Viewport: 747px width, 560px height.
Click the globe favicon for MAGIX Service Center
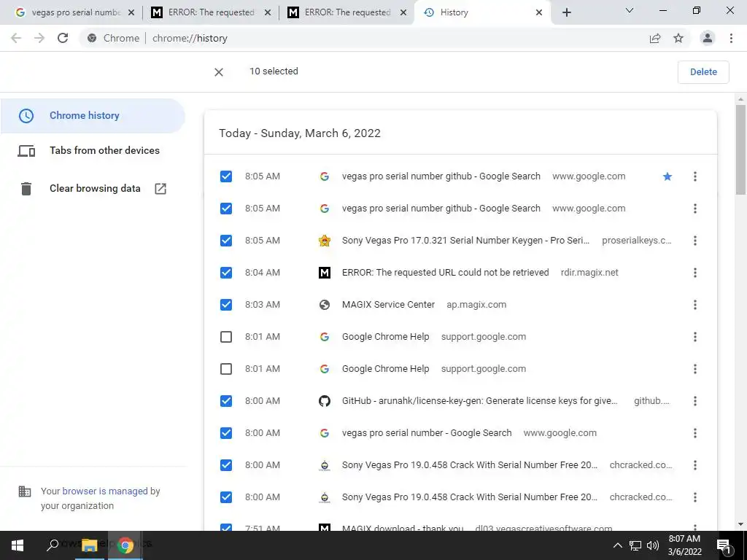tap(325, 305)
